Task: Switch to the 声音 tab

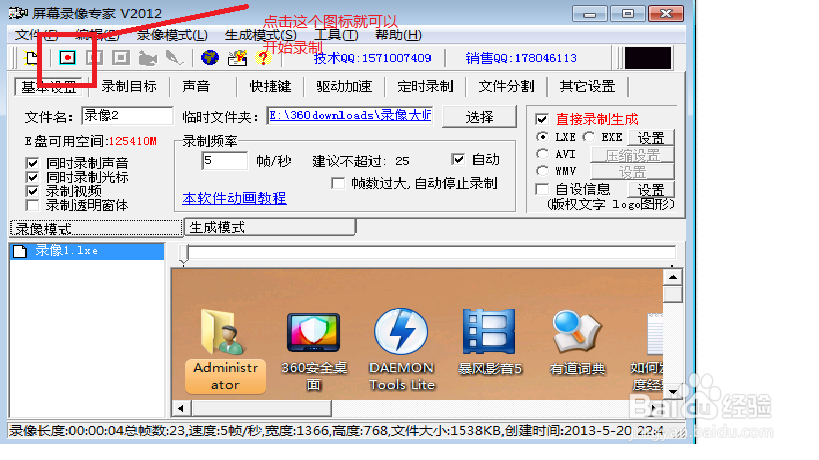Action: [196, 86]
